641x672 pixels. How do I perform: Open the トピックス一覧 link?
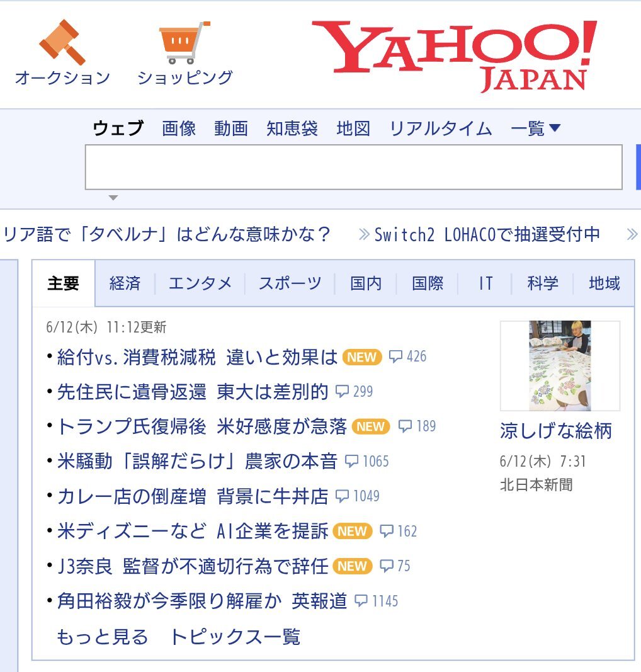(x=235, y=637)
